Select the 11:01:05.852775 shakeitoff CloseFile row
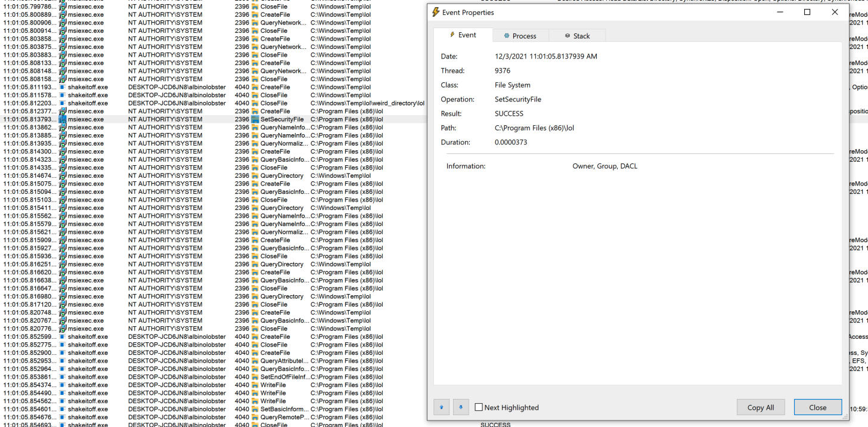The height and width of the screenshot is (427, 868). [x=213, y=345]
